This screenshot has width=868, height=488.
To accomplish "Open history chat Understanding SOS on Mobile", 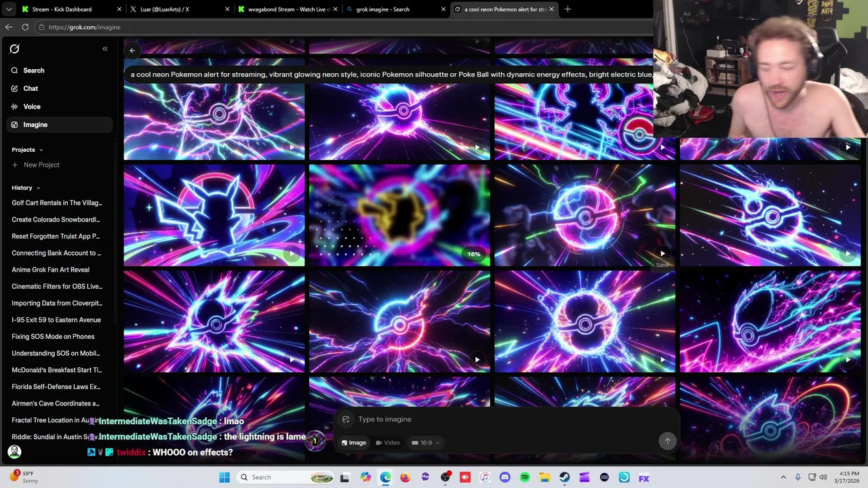I will (56, 353).
